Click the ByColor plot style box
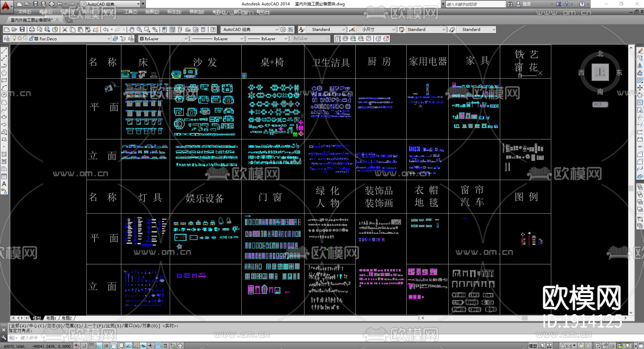644x349 pixels. click(x=310, y=39)
